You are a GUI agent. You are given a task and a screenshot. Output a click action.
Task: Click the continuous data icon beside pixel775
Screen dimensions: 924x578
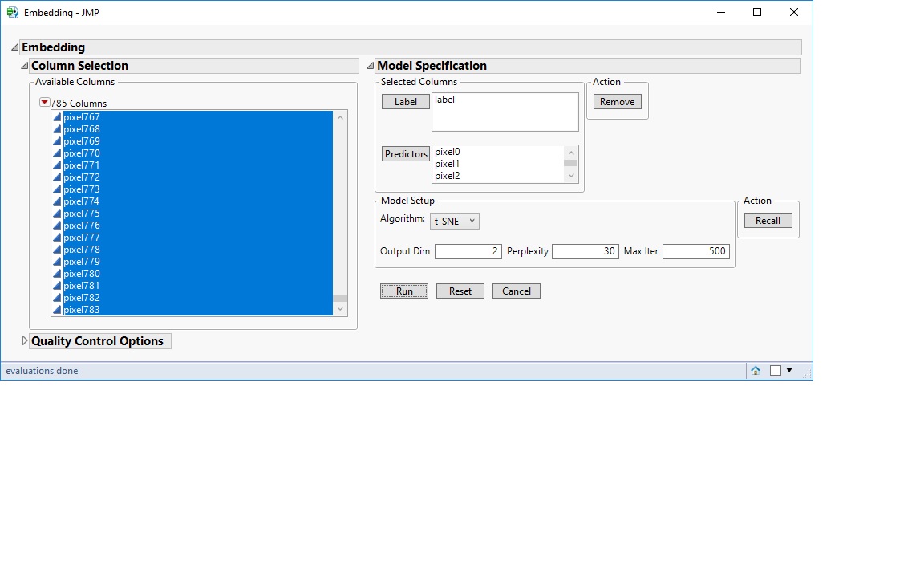pyautogui.click(x=57, y=213)
